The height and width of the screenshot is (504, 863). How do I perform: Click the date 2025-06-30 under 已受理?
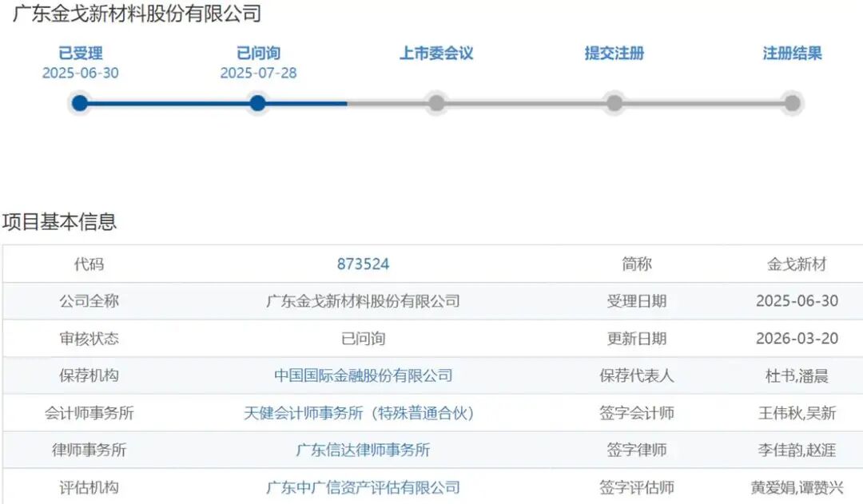[81, 73]
